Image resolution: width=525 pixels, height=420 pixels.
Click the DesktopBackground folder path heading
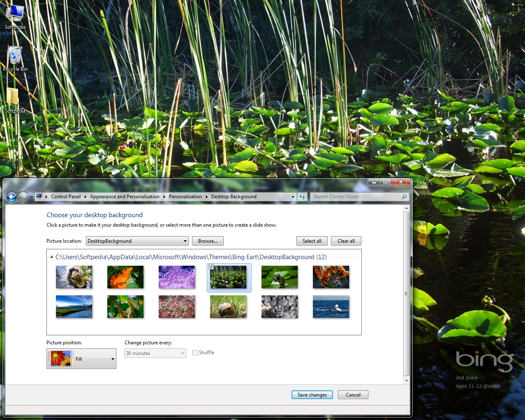(x=191, y=257)
